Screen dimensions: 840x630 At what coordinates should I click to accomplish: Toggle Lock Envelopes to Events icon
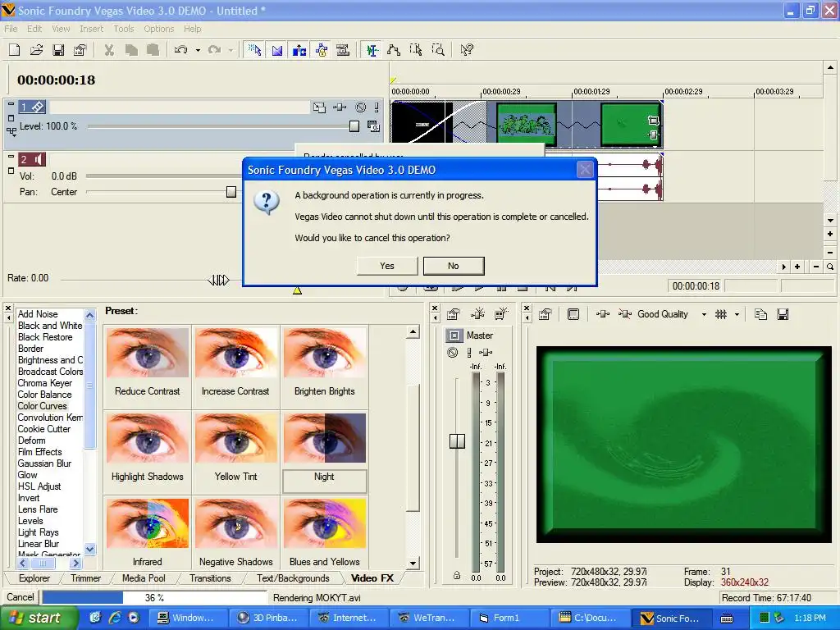click(322, 50)
